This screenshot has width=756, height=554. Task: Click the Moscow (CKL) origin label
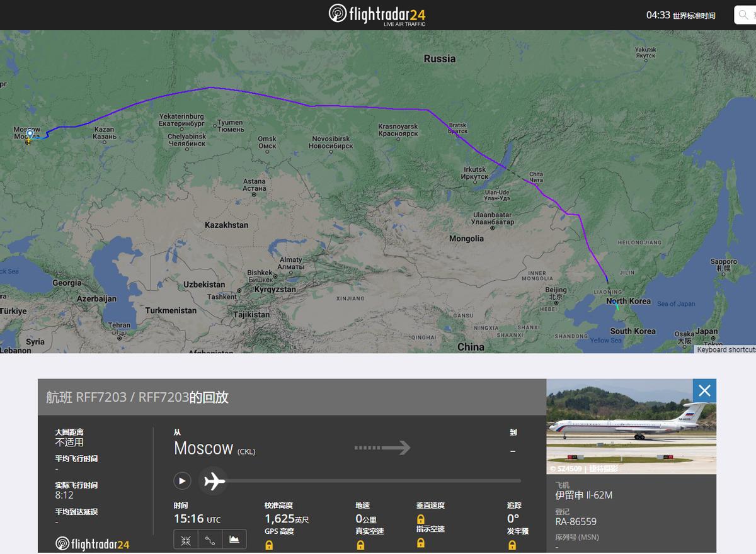tap(215, 449)
